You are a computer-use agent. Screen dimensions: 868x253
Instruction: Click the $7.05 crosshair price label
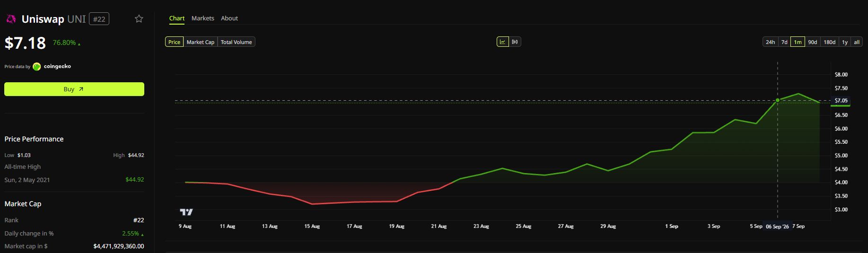pos(842,101)
